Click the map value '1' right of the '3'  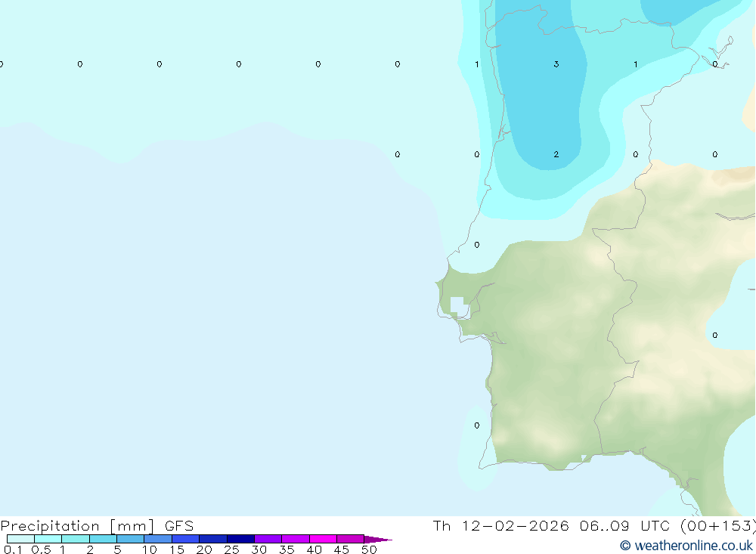pos(636,64)
